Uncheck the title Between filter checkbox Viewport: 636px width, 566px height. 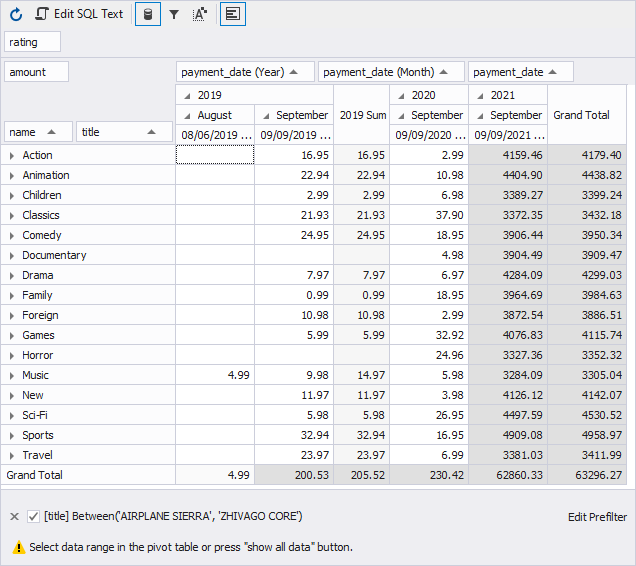click(x=34, y=516)
